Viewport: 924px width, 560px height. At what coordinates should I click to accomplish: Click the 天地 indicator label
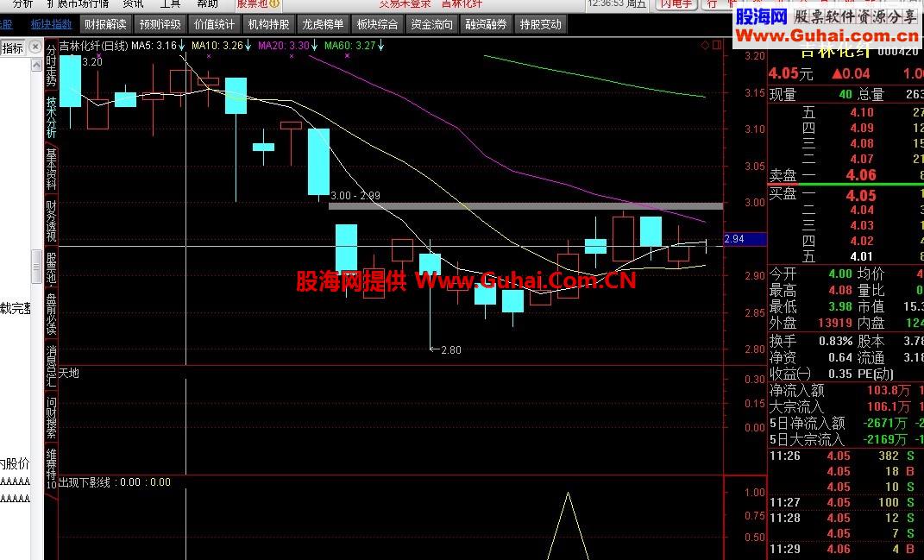tap(69, 373)
